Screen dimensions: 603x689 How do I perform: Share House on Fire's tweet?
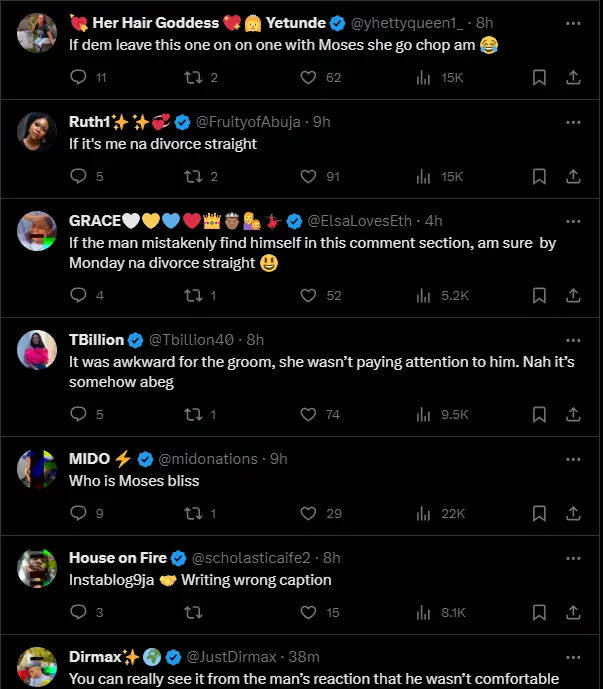tap(573, 612)
